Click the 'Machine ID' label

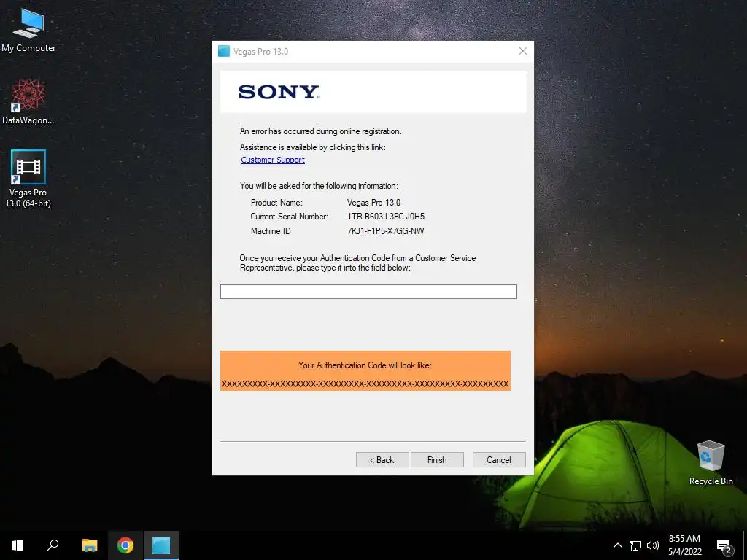(x=271, y=231)
